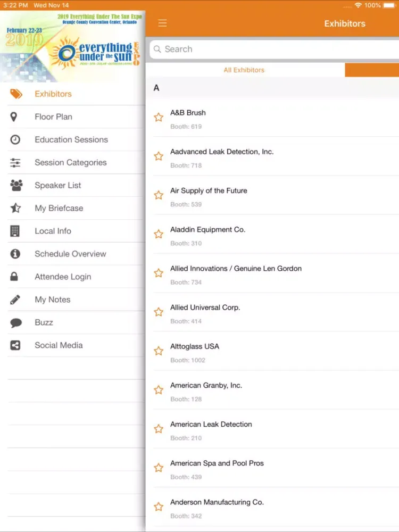
Task: Toggle star for Allied Innovations / Genuine Len Gordon
Action: (x=159, y=273)
